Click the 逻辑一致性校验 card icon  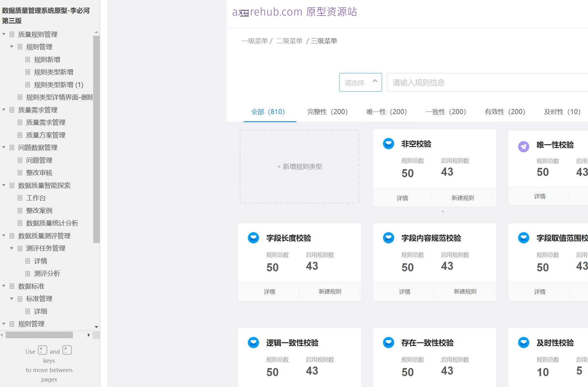(x=253, y=343)
